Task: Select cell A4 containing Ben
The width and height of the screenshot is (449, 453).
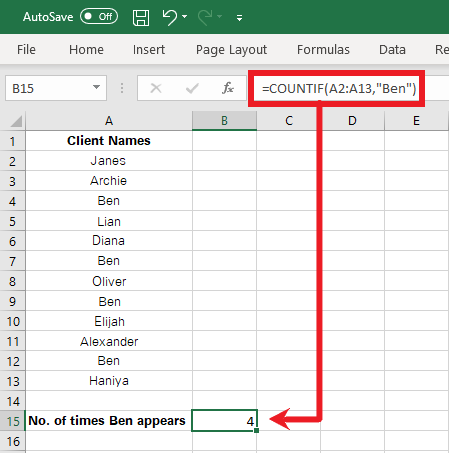Action: [x=109, y=201]
